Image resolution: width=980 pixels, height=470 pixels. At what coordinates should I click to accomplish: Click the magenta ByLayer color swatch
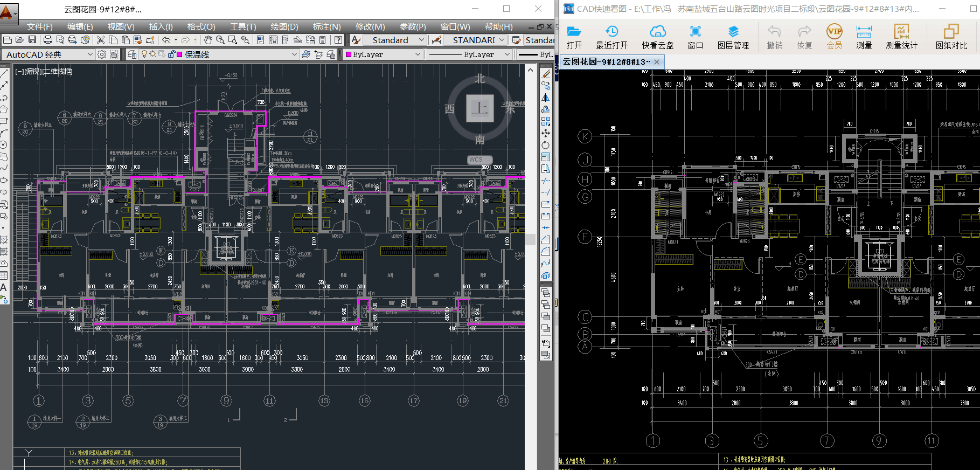[349, 54]
